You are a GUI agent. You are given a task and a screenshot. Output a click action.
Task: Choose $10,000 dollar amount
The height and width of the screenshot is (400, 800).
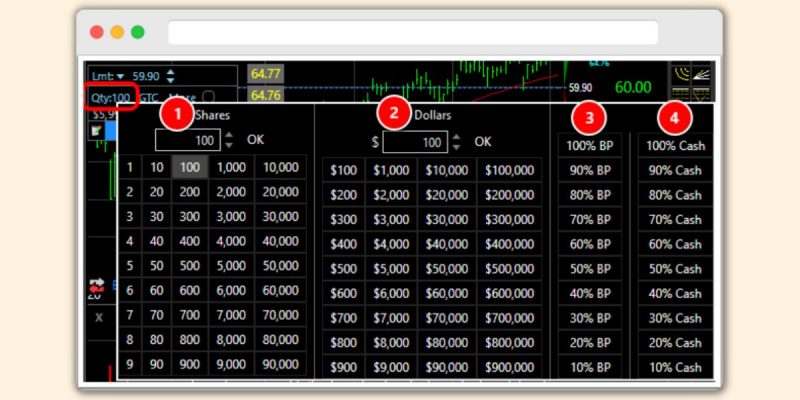tap(446, 170)
